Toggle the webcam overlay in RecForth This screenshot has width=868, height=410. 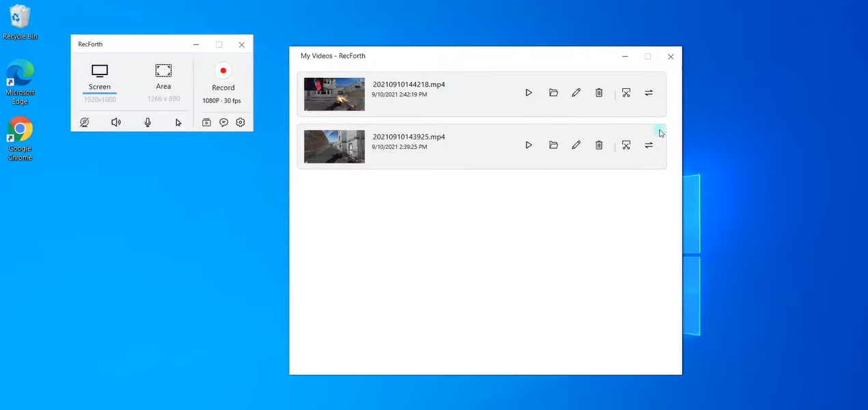coord(84,122)
